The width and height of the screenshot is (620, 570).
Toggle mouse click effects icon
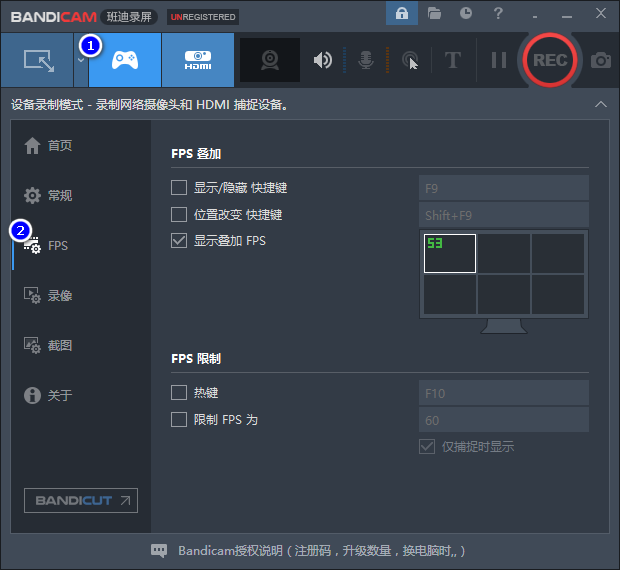(x=410, y=60)
